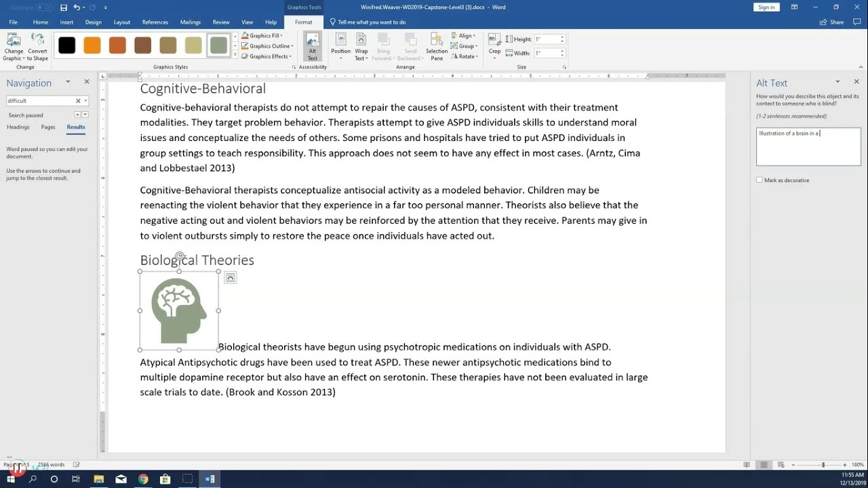
Task: Open Microsoft Store on the taskbar
Action: pyautogui.click(x=165, y=479)
